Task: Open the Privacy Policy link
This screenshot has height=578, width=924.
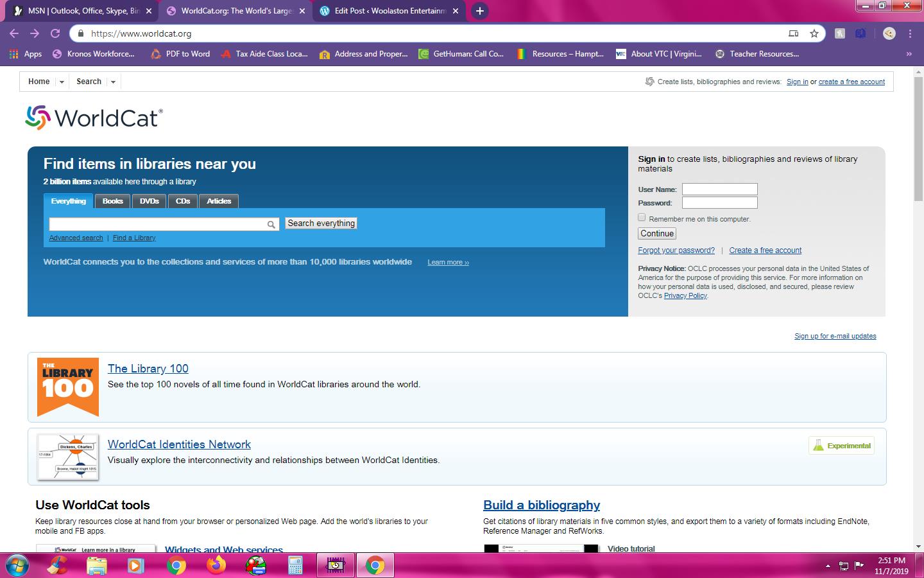Action: (685, 295)
